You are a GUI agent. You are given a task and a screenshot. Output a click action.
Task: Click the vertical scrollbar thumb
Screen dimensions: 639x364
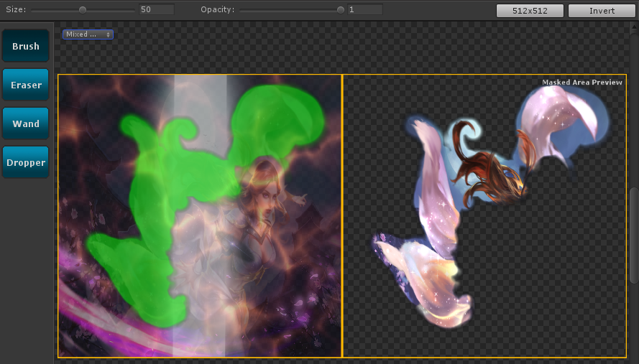coord(634,235)
